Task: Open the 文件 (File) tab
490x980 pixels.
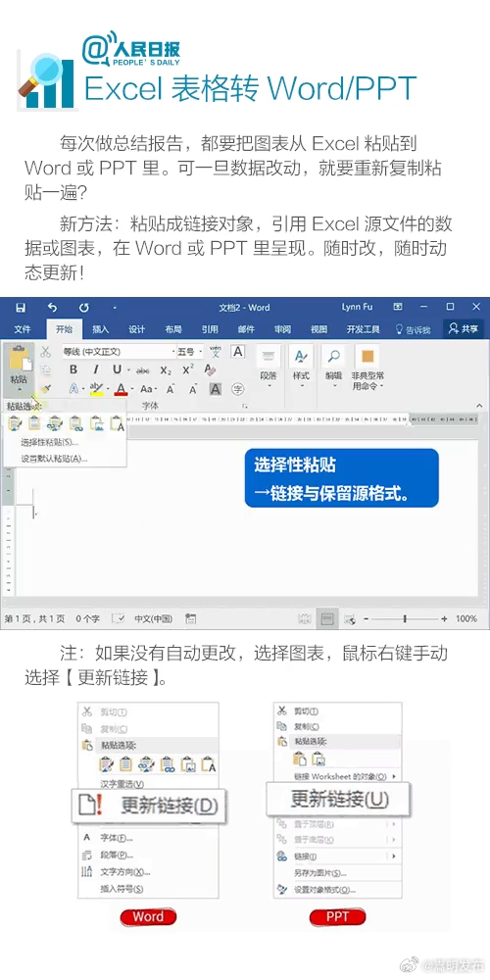Action: [x=23, y=328]
